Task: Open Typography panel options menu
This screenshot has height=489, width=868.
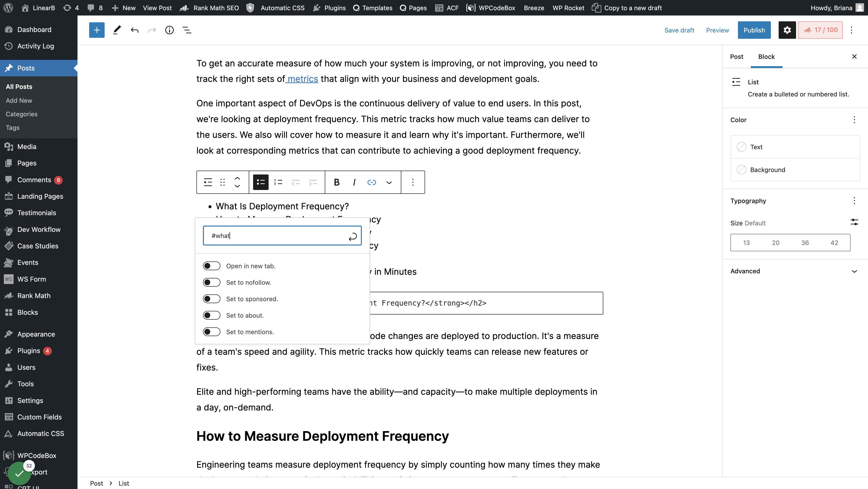Action: [x=854, y=201]
